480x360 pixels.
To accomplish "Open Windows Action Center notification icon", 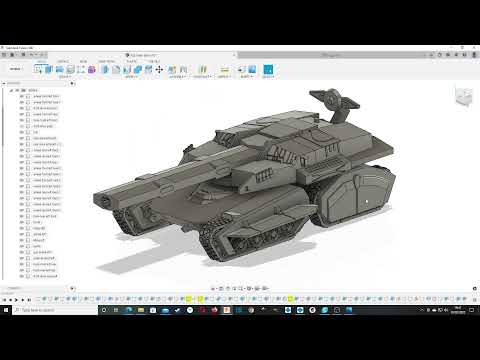I will 472,310.
